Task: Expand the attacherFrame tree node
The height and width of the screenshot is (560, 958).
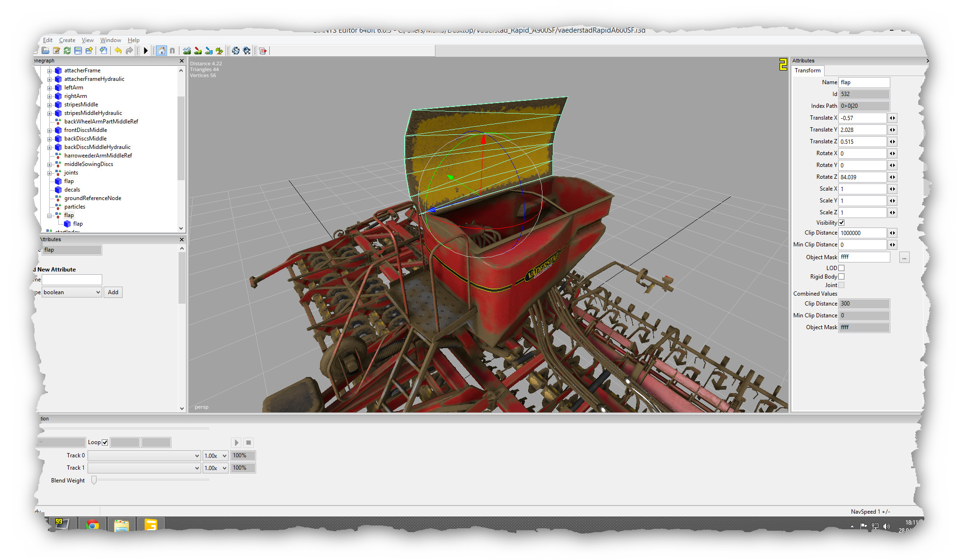Action: click(49, 71)
